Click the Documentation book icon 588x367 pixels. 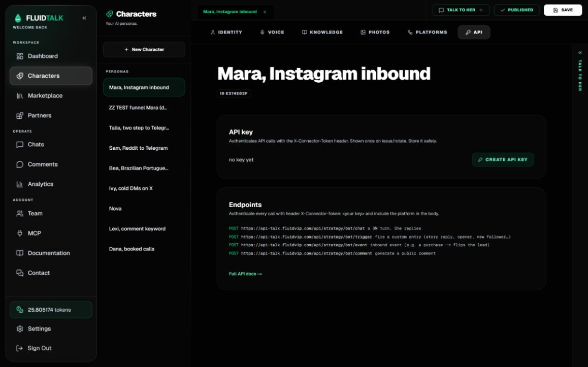(19, 253)
